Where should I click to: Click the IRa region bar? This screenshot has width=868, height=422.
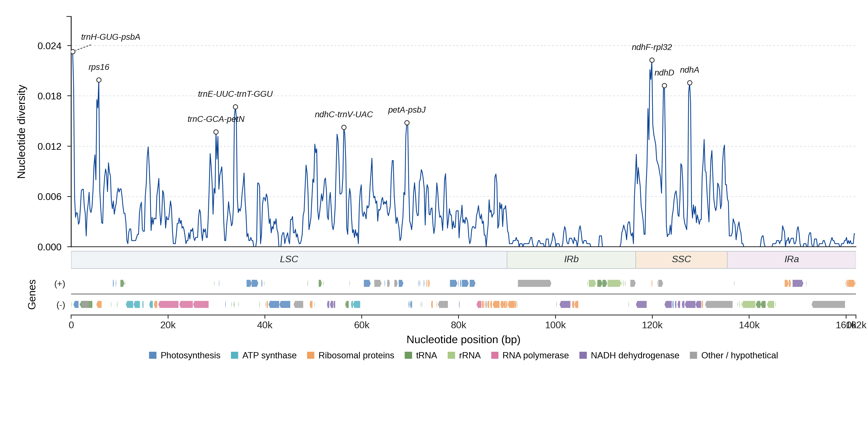(x=791, y=260)
